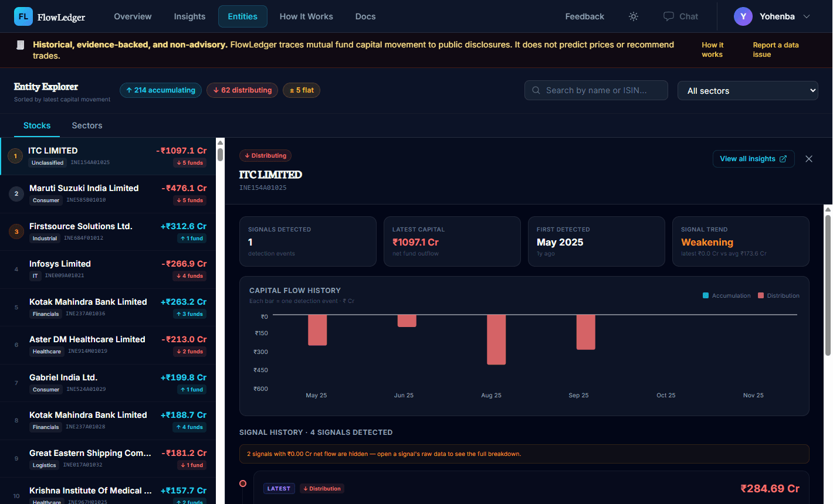The image size is (833, 504).
Task: Click the Aug 25 distribution bar
Action: 496,340
